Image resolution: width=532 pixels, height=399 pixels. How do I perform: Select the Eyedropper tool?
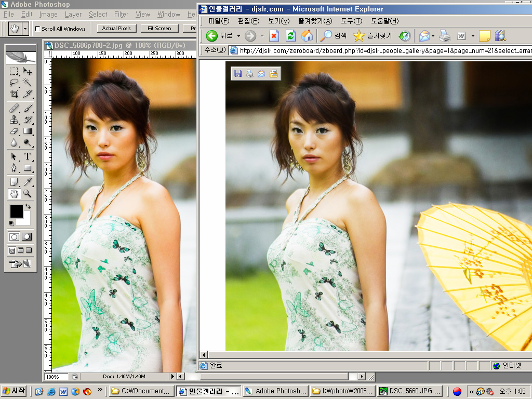tap(27, 181)
